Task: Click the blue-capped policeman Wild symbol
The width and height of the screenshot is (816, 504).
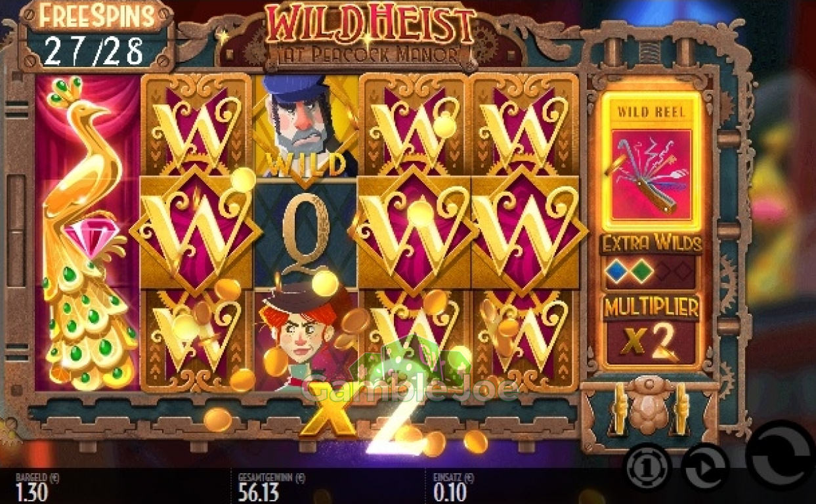Action: click(307, 126)
